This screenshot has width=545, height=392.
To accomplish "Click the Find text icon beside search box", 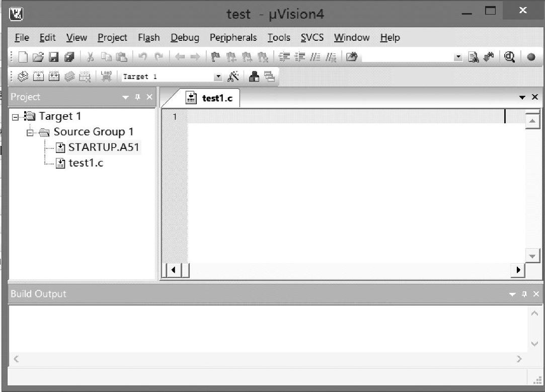I will click(x=474, y=57).
